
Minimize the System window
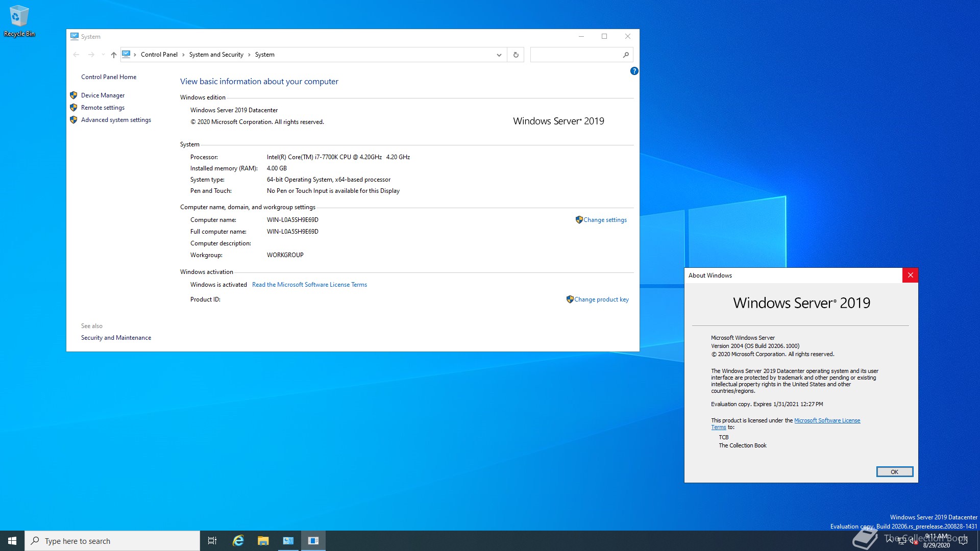pyautogui.click(x=581, y=36)
